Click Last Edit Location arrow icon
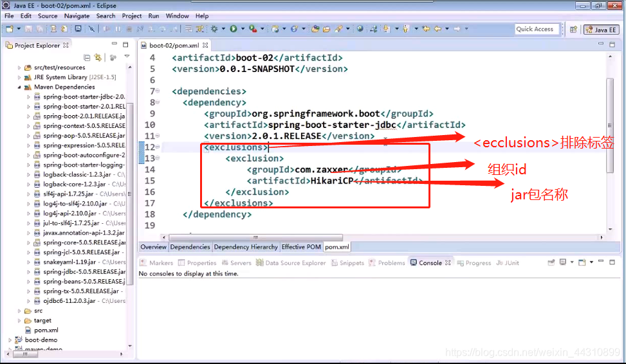The width and height of the screenshot is (626, 364). pyautogui.click(x=426, y=29)
